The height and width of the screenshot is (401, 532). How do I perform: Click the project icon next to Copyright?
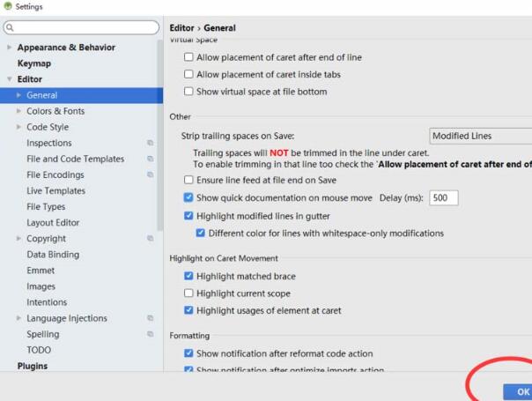(x=151, y=239)
